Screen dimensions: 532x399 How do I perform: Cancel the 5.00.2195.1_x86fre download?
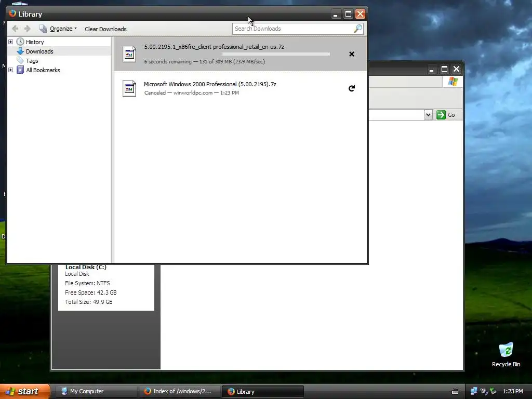(352, 54)
